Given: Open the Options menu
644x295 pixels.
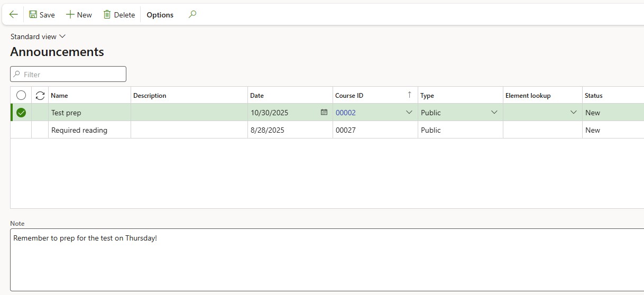Looking at the screenshot, I should (x=160, y=15).
